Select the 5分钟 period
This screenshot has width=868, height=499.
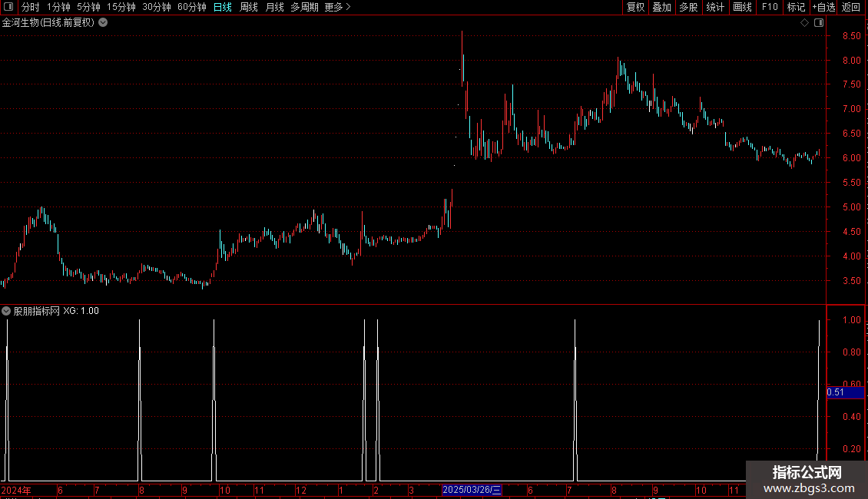coord(88,7)
